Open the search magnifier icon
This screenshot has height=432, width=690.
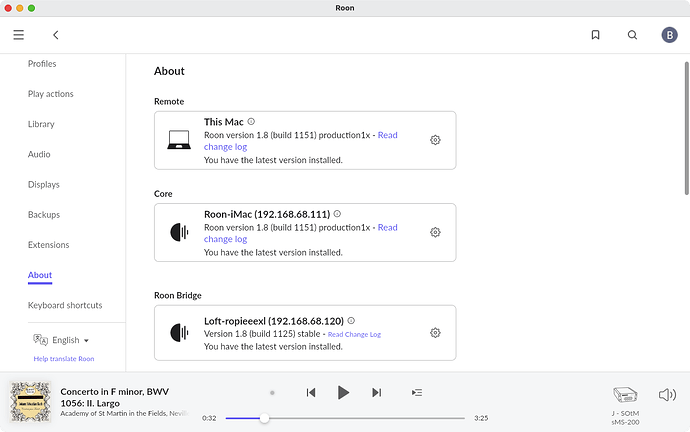632,35
